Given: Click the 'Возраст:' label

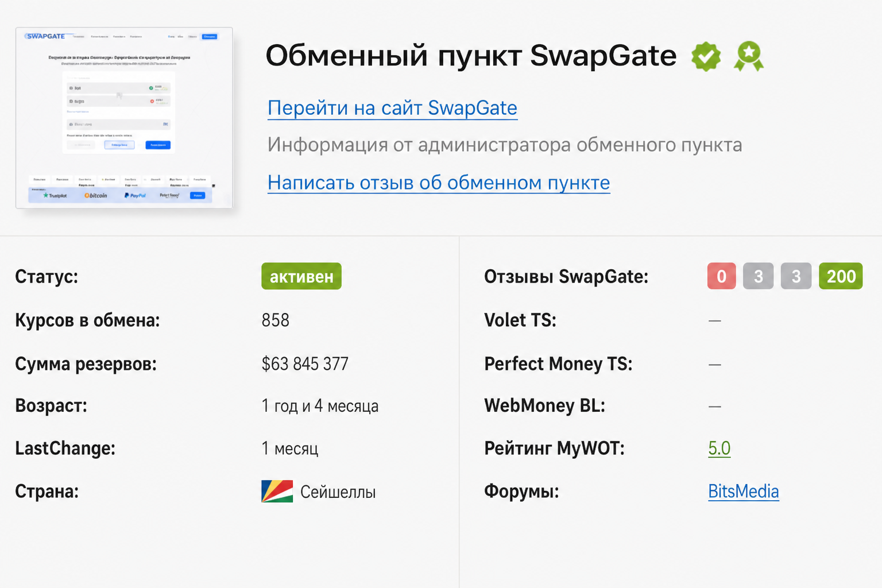Looking at the screenshot, I should tap(51, 406).
